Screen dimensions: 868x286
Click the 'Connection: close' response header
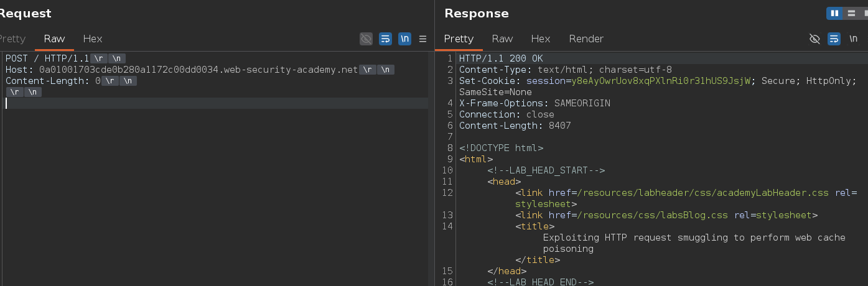pyautogui.click(x=506, y=114)
